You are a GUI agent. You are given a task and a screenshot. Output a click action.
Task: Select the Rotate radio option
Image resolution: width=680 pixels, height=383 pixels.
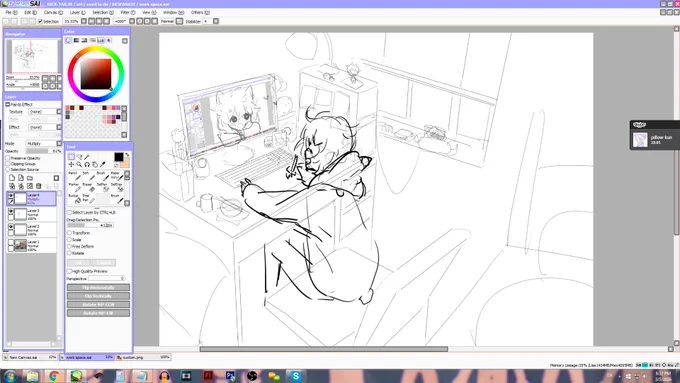[x=69, y=253]
